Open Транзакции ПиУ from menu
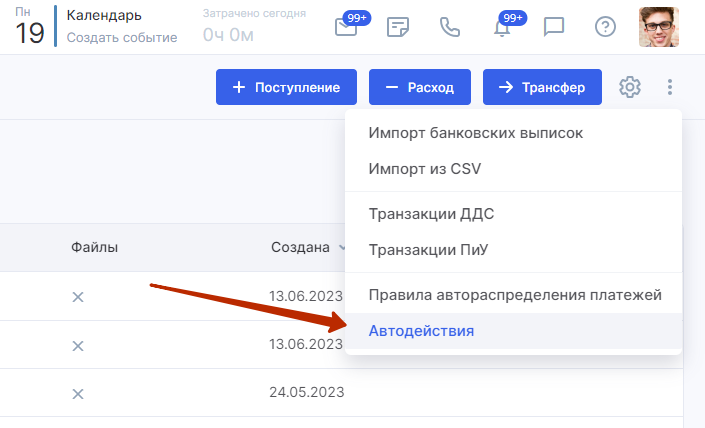 pos(430,250)
